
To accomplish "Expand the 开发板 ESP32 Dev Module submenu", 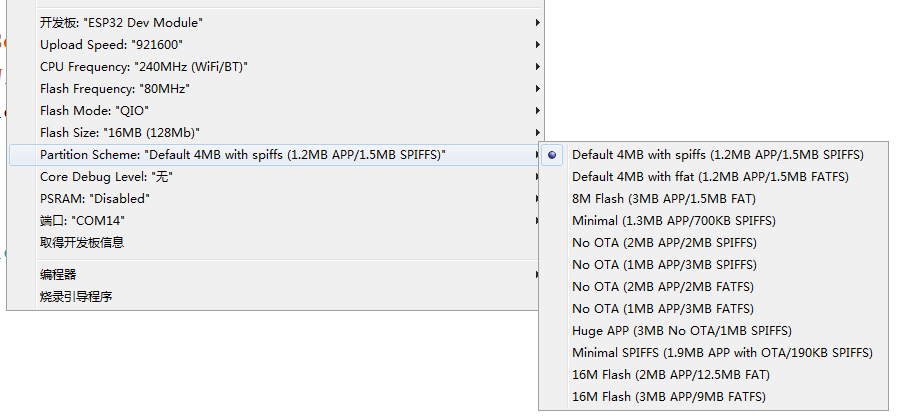I will point(276,23).
